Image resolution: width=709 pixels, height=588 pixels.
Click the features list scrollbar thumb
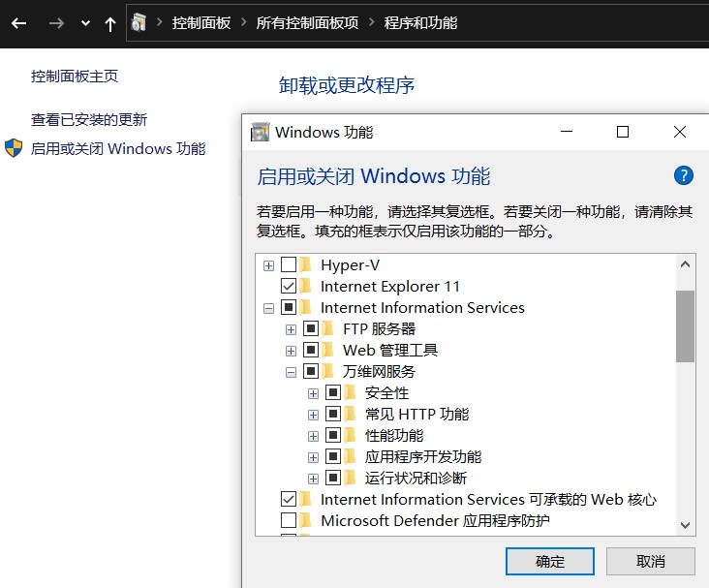(x=685, y=326)
